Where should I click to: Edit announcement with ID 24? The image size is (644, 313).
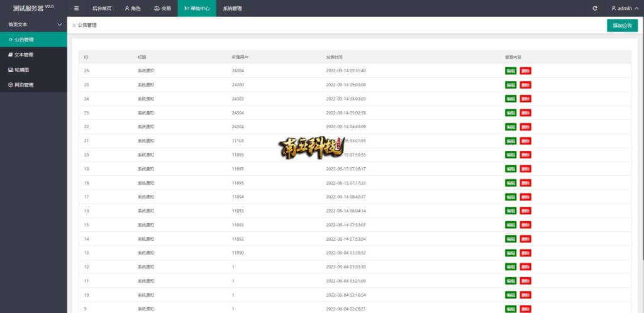tap(511, 99)
